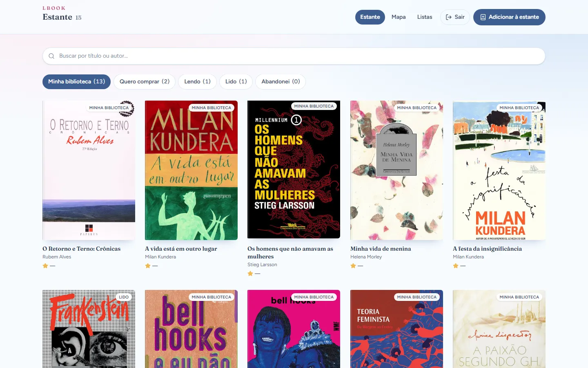Viewport: 588px width, 368px height.
Task: Click the LIDO badge on Frankenstein cover
Action: 124,297
